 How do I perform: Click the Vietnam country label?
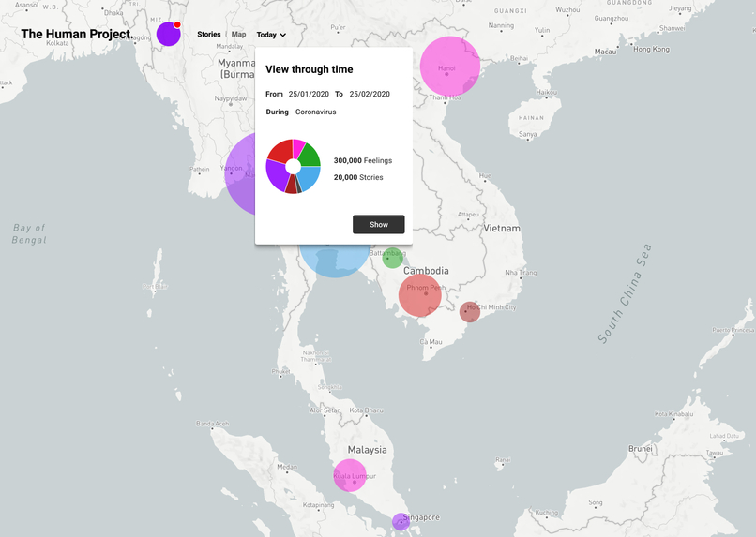click(502, 229)
